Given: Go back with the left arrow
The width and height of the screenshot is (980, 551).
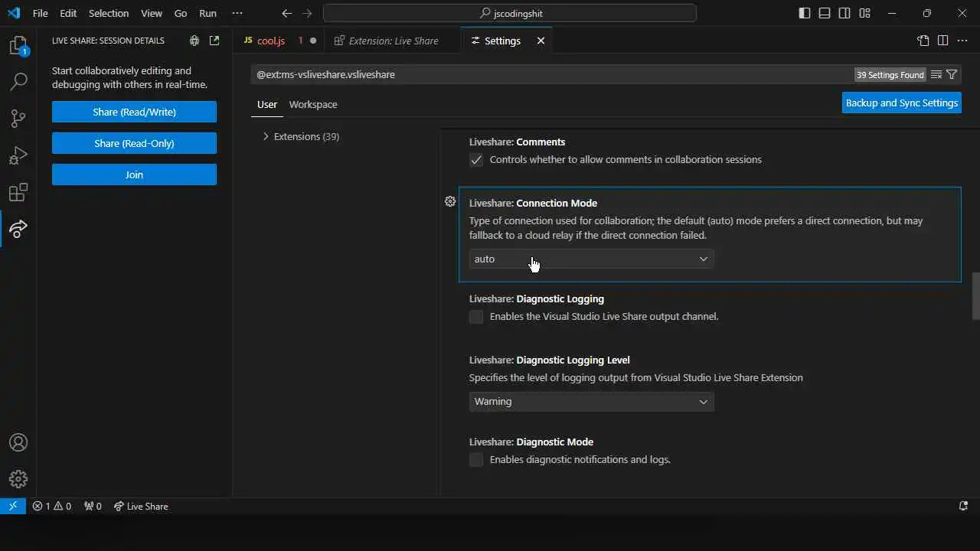Looking at the screenshot, I should pos(286,13).
